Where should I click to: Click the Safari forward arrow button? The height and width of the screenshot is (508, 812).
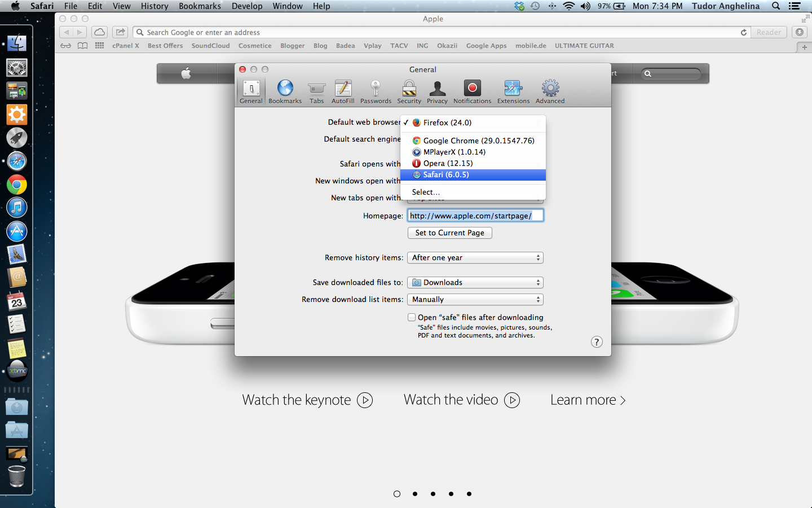(x=81, y=32)
